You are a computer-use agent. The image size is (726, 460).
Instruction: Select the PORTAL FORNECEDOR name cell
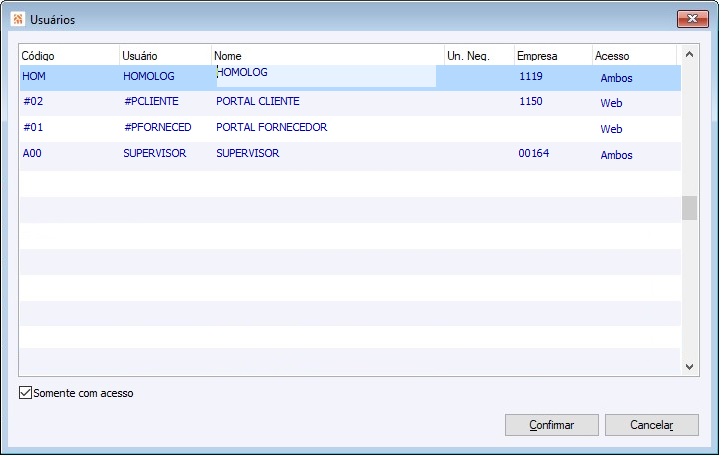[x=271, y=127]
